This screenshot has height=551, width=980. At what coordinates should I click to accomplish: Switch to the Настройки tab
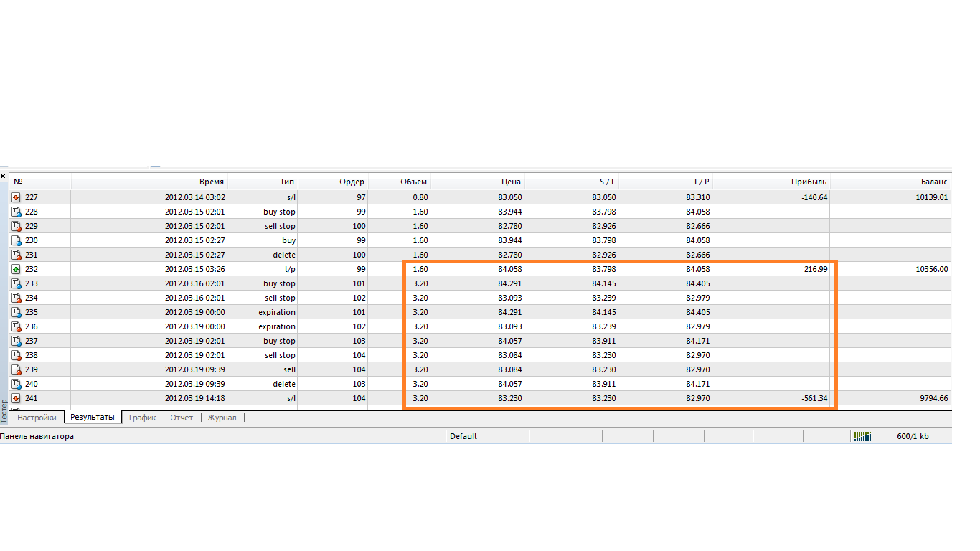pos(37,418)
